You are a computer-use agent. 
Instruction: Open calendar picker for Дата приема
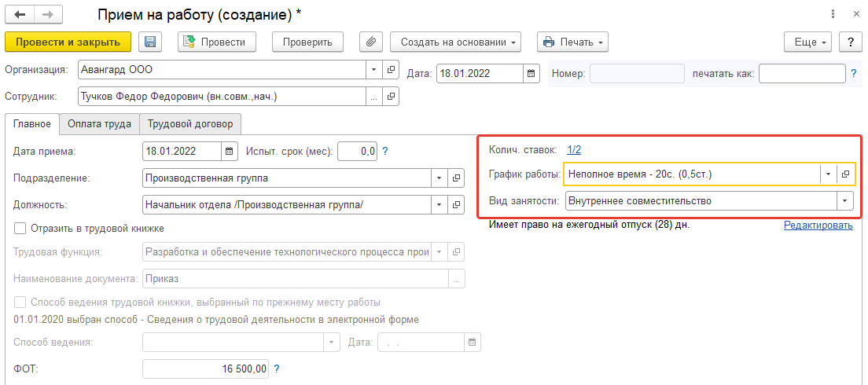(230, 152)
